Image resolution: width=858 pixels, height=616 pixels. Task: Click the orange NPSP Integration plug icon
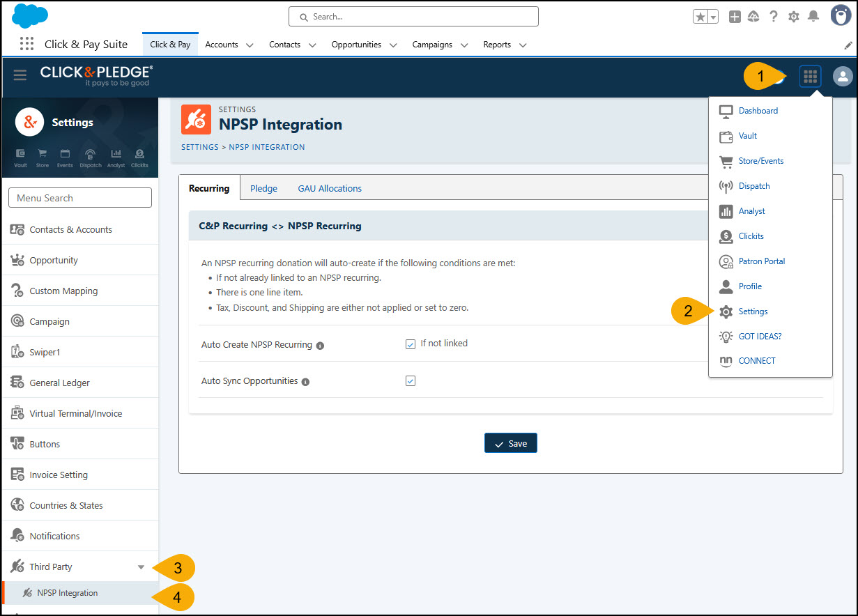coord(196,119)
